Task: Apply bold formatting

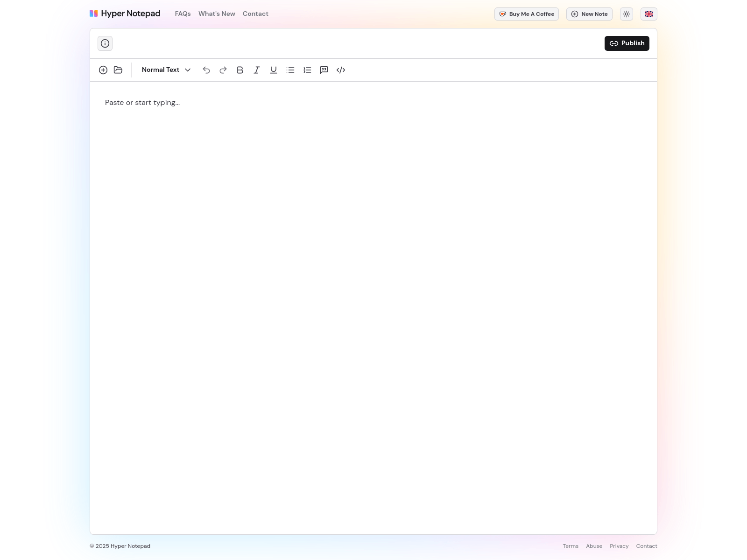Action: (x=240, y=70)
